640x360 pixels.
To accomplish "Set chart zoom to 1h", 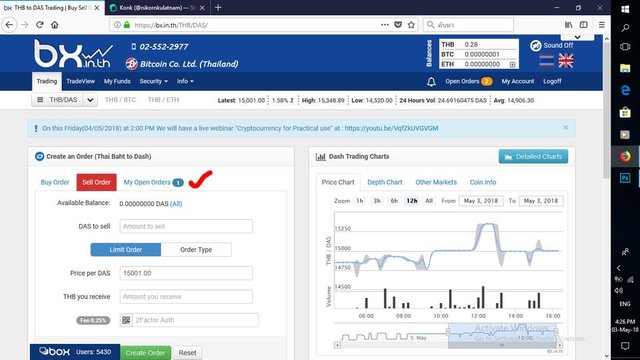I will [x=360, y=201].
